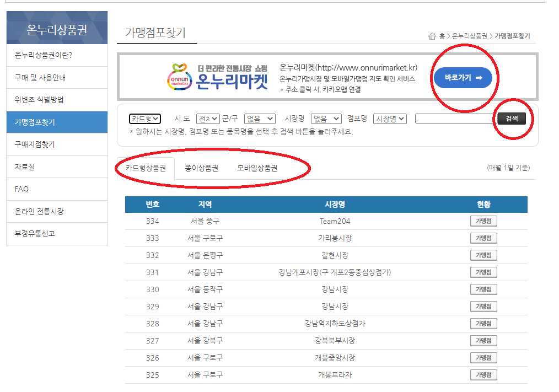This screenshot has height=392, width=559.
Task: Open 온라인 전통시장 in the sidebar
Action: click(57, 212)
